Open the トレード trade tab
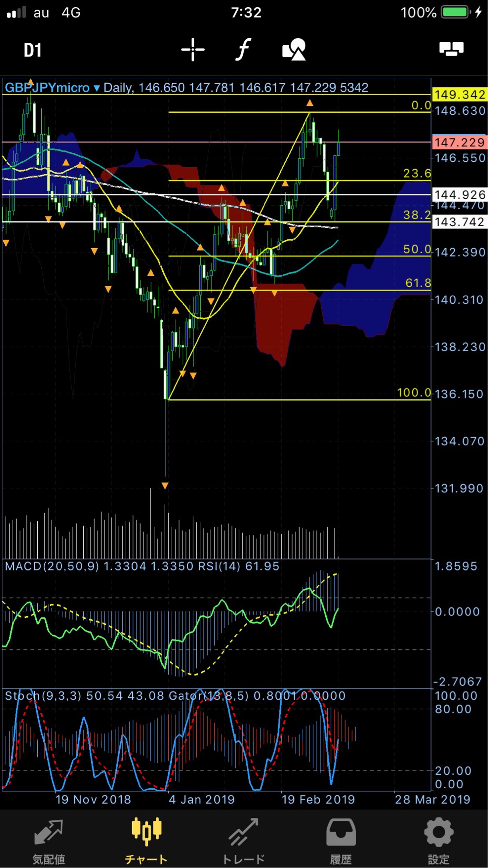 244,842
